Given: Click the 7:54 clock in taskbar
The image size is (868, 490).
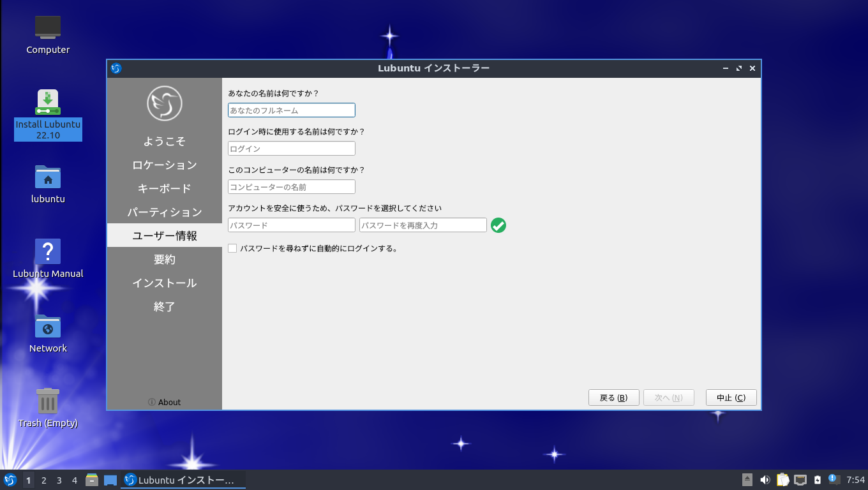Looking at the screenshot, I should (x=855, y=480).
